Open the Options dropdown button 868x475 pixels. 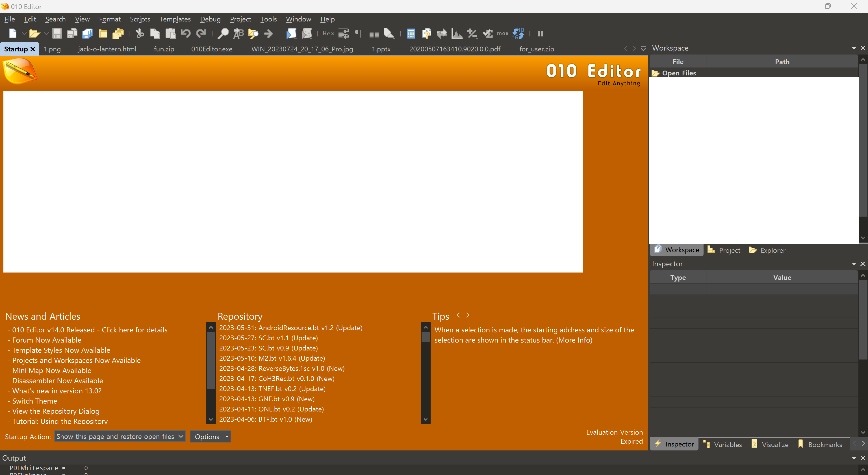pyautogui.click(x=210, y=436)
